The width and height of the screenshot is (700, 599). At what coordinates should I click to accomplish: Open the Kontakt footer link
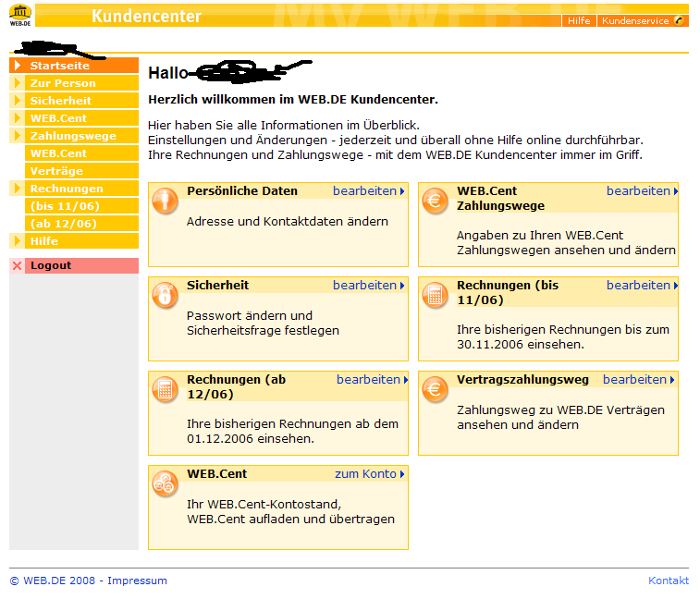(x=669, y=581)
